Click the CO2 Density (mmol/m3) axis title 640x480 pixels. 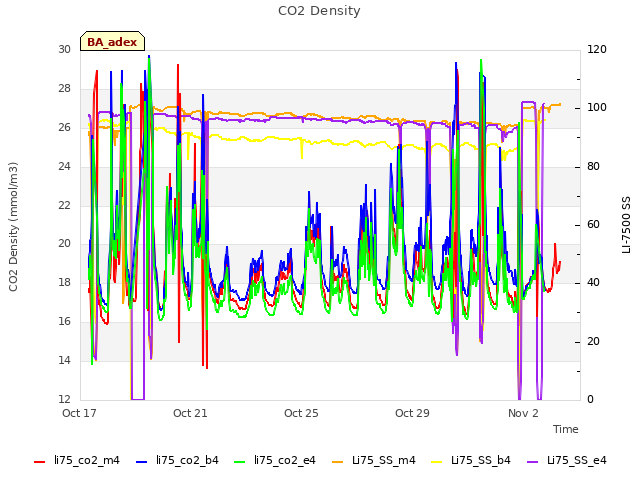pos(13,227)
